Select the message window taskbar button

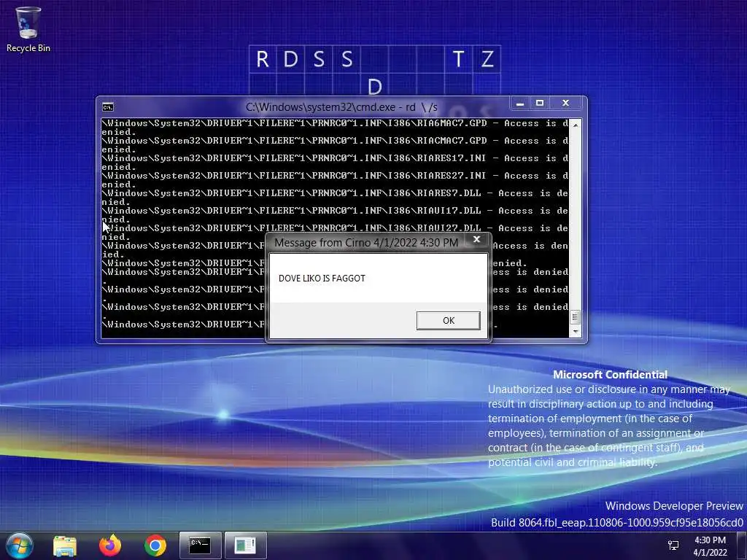245,545
